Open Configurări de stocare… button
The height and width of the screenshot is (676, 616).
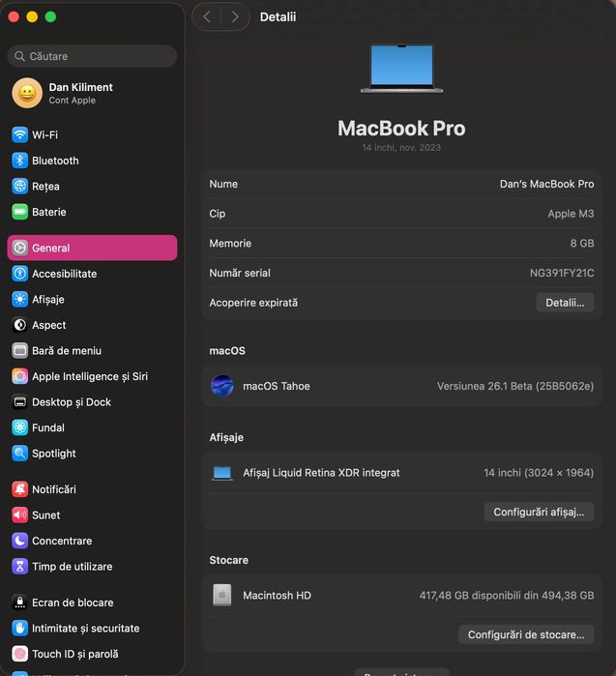[x=526, y=634]
